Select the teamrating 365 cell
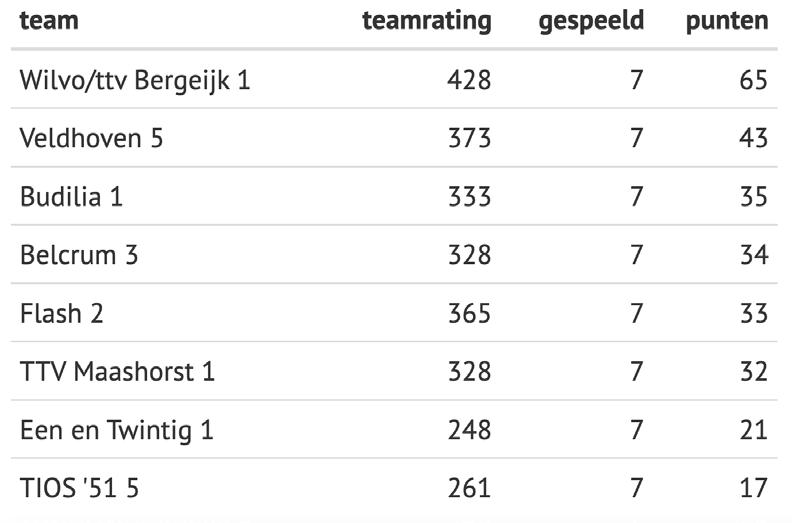The width and height of the screenshot is (792, 523). point(469,313)
